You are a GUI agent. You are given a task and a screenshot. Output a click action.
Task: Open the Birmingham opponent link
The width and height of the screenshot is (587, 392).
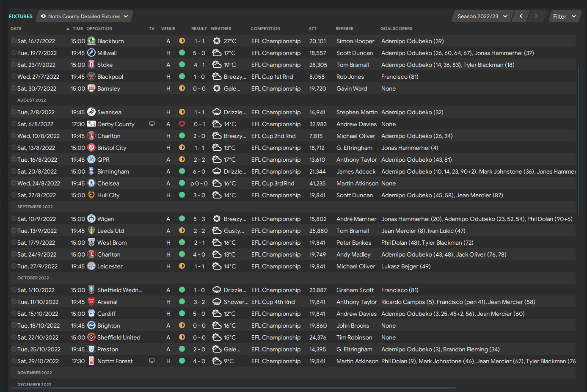[113, 171]
